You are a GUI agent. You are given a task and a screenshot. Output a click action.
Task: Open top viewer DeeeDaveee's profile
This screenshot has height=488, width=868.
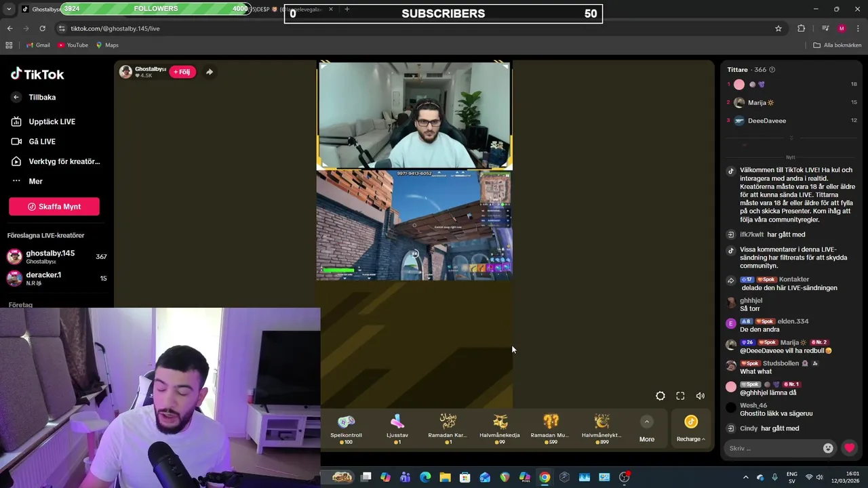click(766, 121)
